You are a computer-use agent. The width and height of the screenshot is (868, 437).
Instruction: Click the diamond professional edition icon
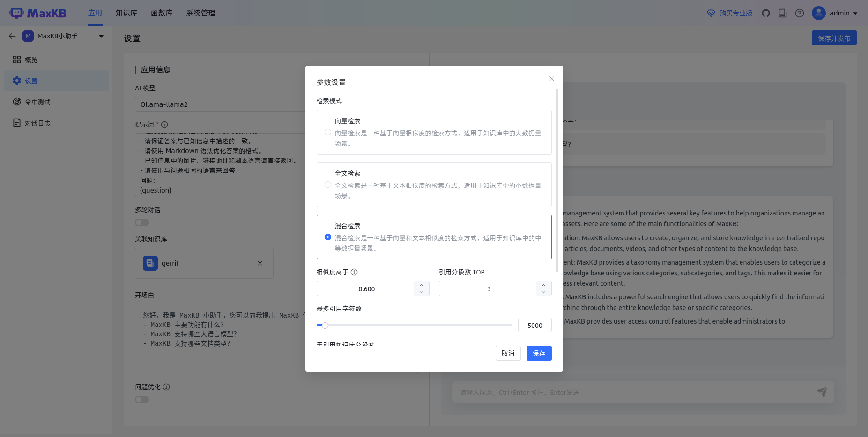(x=711, y=13)
